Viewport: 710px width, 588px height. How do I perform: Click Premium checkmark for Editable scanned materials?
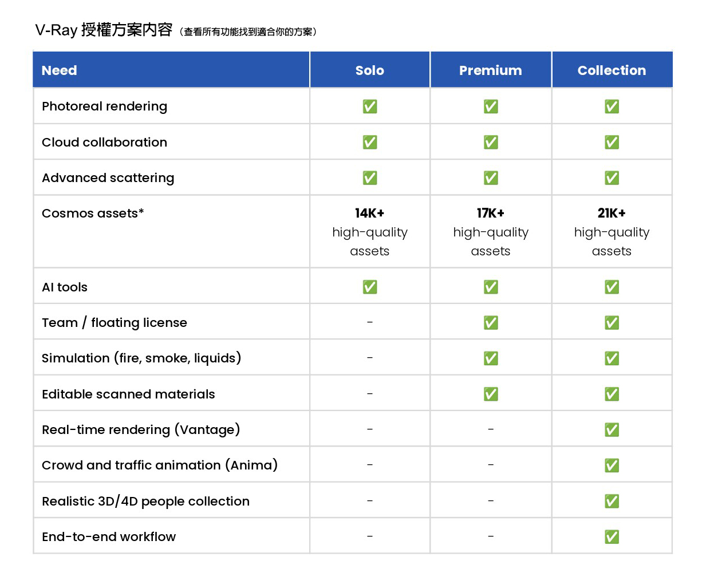(491, 394)
